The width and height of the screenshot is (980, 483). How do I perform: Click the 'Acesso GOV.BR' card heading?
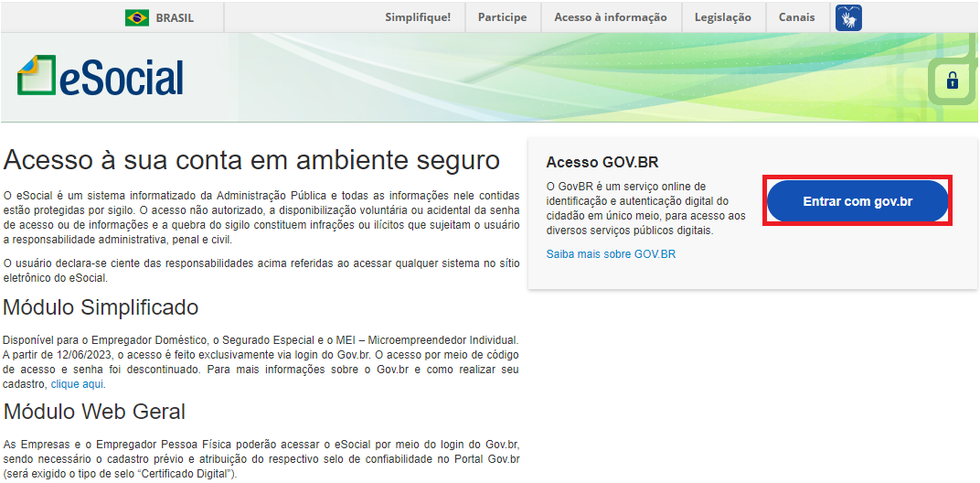(602, 163)
